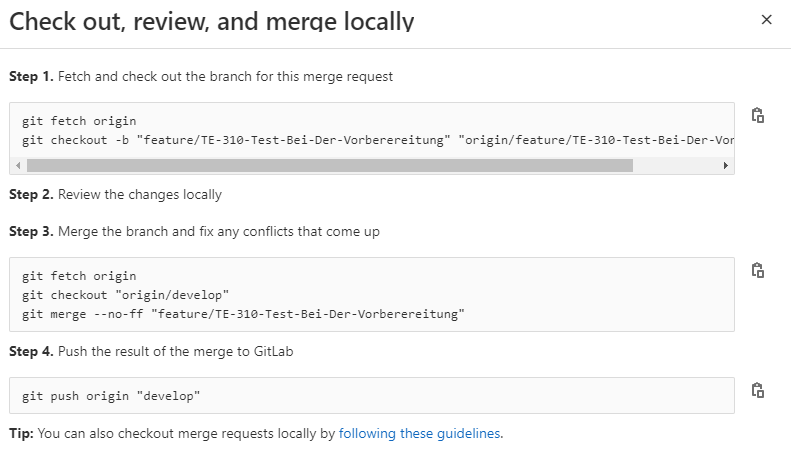Click the bold "Tip:" label
Screen dimensions: 791x462
[21, 434]
